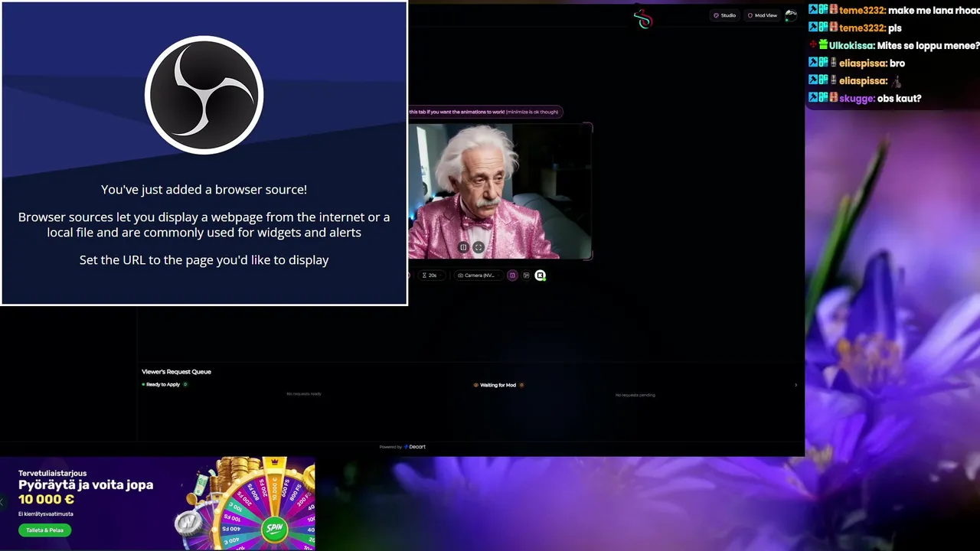Expand the request queue right chevron
The height and width of the screenshot is (551, 980).
tap(795, 385)
